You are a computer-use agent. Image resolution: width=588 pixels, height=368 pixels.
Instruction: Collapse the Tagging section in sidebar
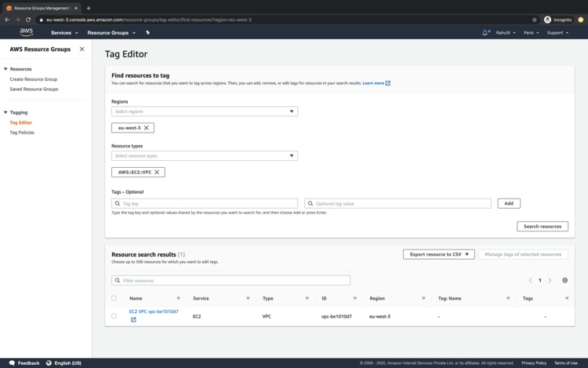(5, 112)
